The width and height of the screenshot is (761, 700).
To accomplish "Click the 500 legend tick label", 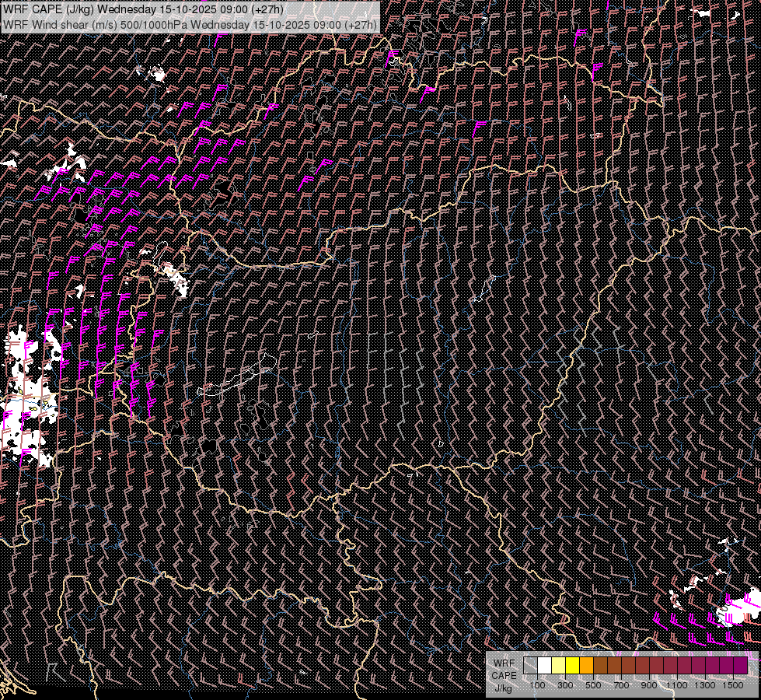I will [593, 685].
